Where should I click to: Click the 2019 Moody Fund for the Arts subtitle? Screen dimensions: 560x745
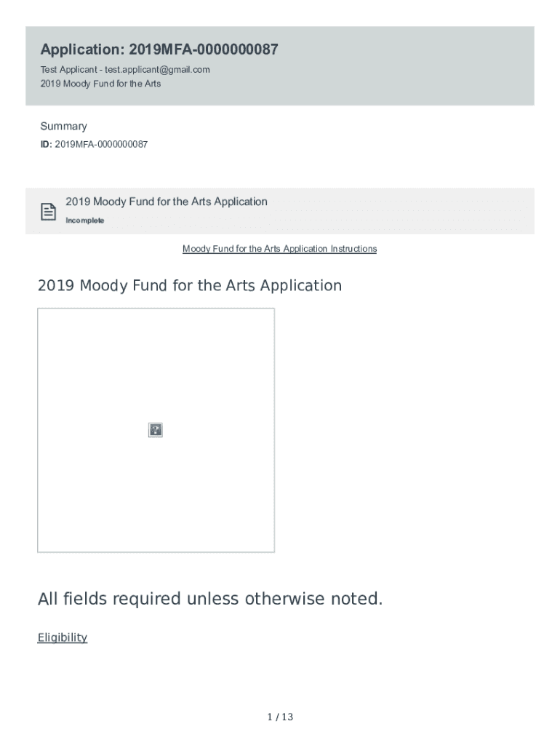point(100,84)
